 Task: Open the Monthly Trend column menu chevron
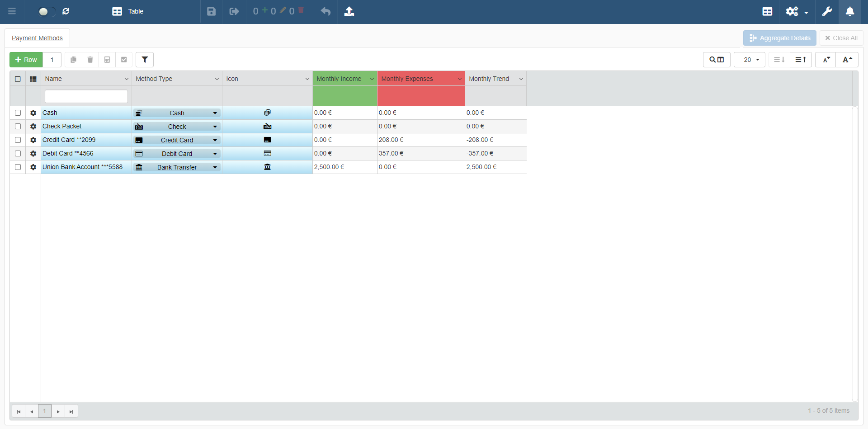coord(521,79)
